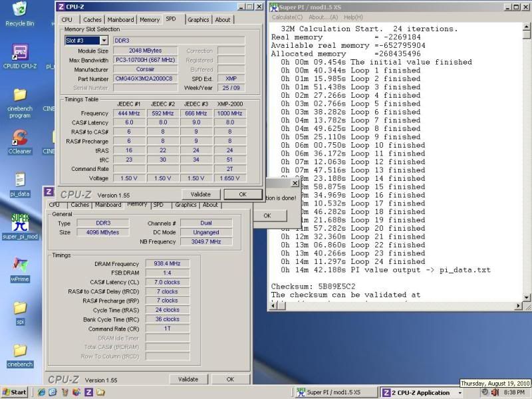Click the CPU-Z quick launch icon
532x399 pixels.
click(88, 392)
